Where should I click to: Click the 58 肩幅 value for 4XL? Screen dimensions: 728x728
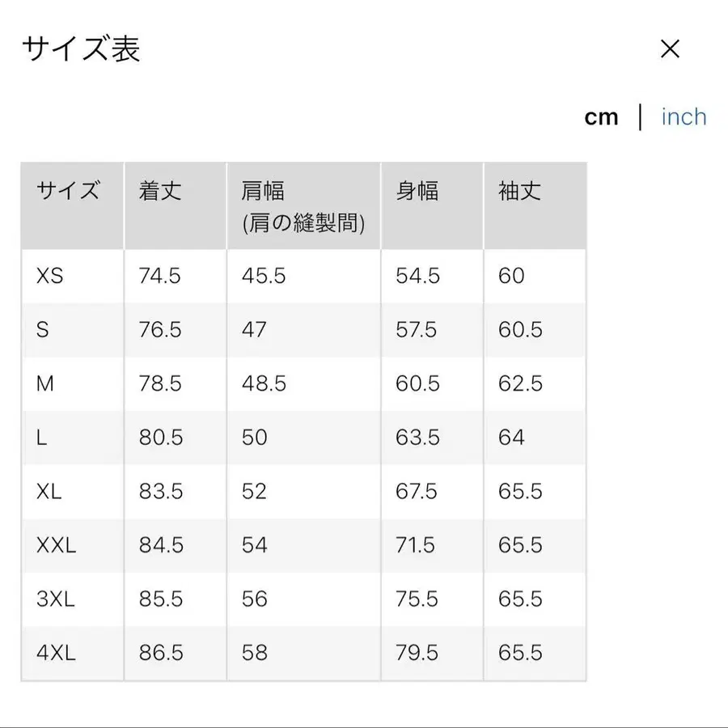pyautogui.click(x=255, y=653)
